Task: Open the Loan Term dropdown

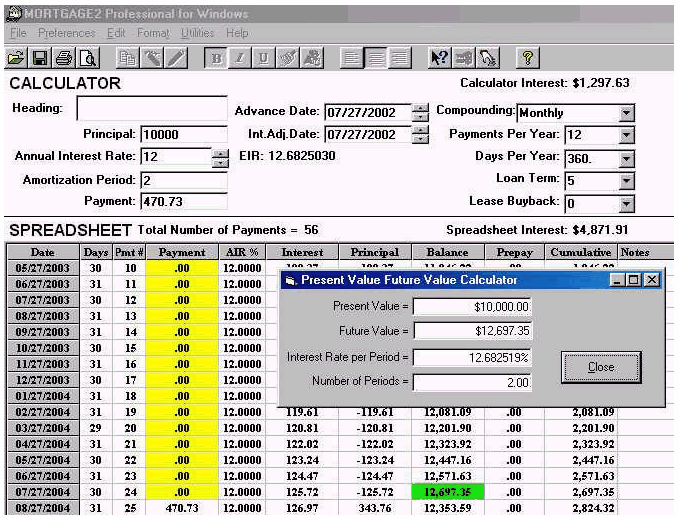Action: (x=626, y=181)
